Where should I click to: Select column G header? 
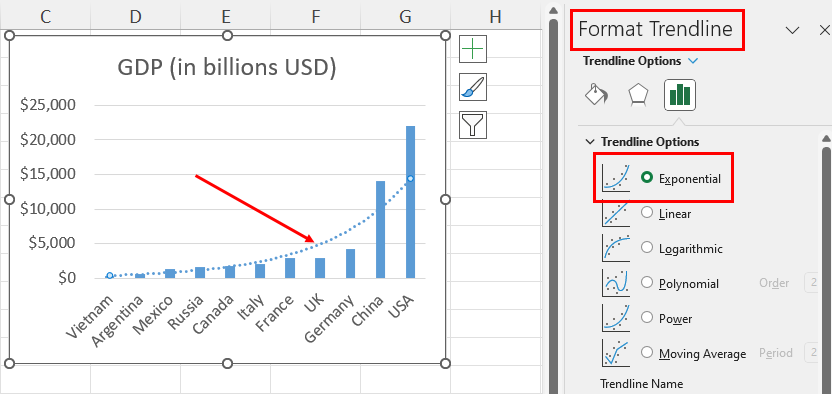(405, 17)
